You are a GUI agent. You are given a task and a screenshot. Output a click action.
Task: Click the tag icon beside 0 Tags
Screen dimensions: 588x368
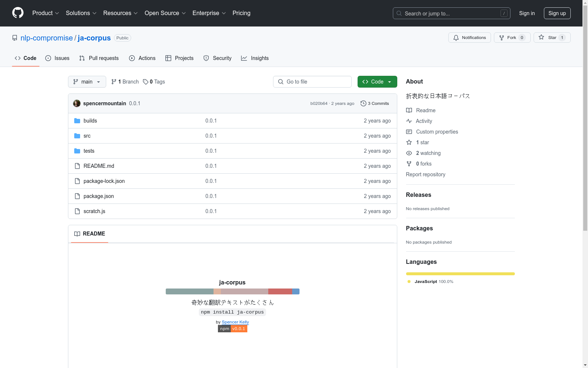coord(146,82)
